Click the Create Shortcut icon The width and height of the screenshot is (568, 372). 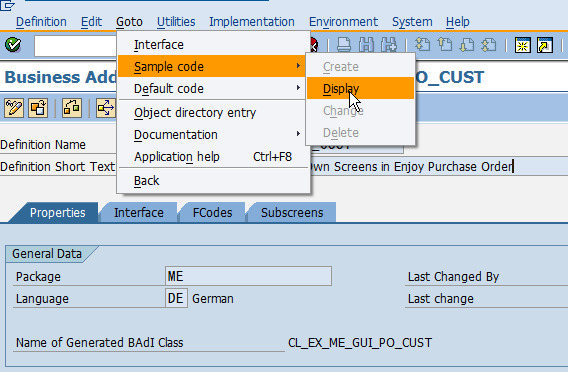pos(545,45)
